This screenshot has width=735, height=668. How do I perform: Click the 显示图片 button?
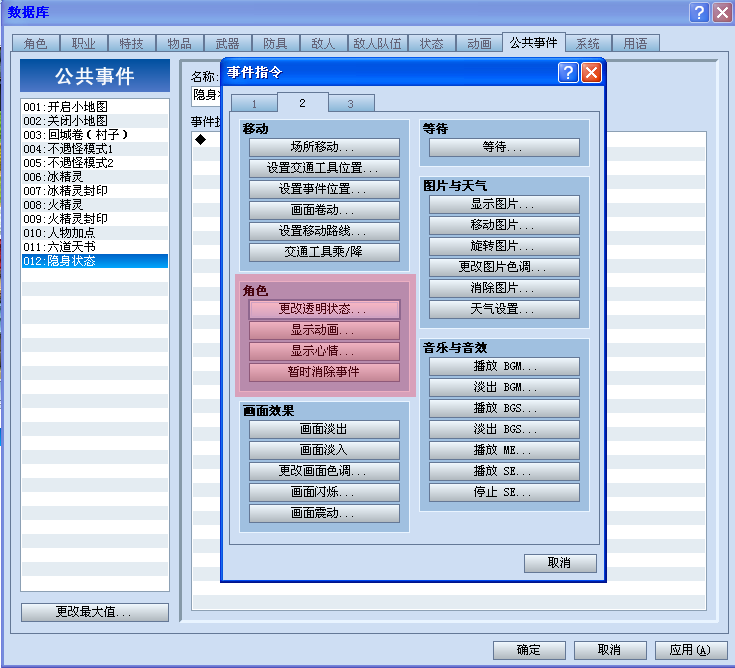pyautogui.click(x=504, y=204)
